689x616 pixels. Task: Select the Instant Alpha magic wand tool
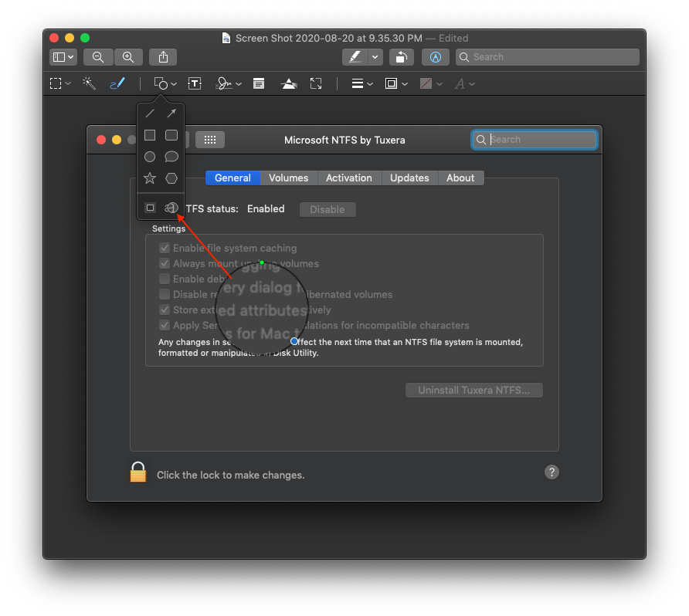point(89,83)
